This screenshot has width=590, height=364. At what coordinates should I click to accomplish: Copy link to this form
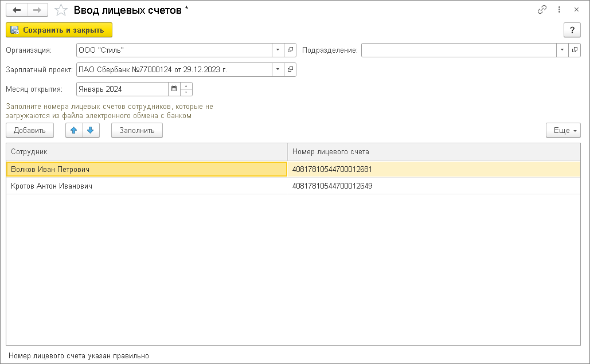pos(542,10)
